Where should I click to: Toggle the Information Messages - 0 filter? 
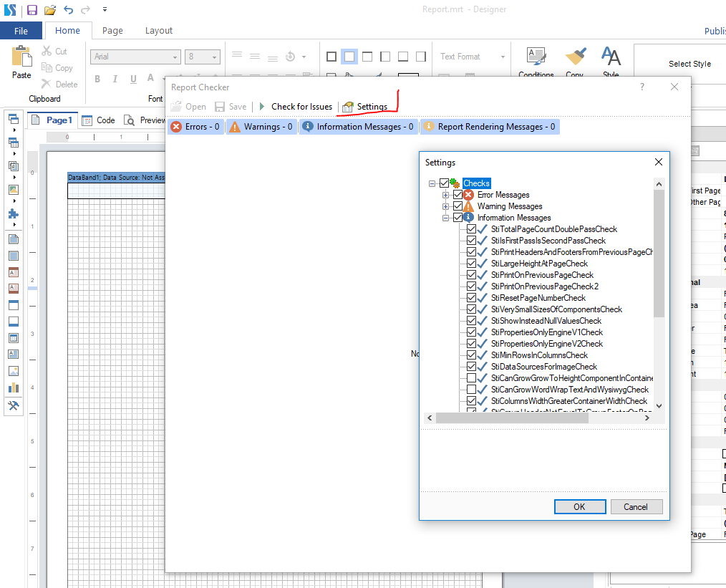359,127
